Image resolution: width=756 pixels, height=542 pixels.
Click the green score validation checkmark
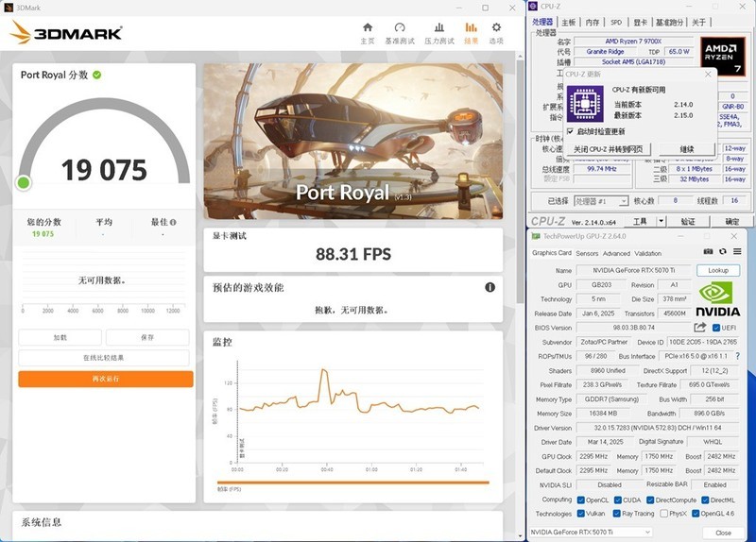click(x=97, y=75)
